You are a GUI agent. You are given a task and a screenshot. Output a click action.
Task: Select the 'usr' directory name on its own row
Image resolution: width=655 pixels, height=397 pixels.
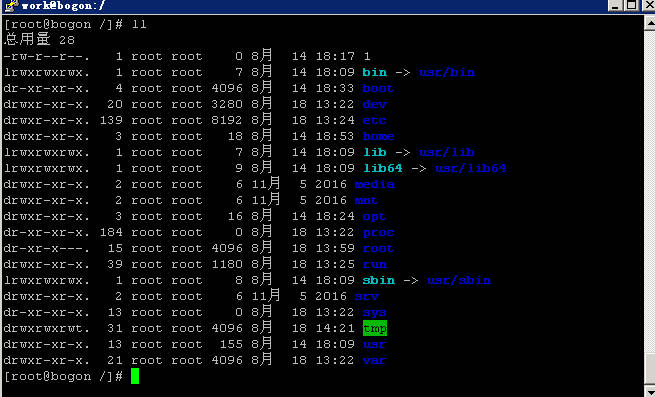(374, 344)
